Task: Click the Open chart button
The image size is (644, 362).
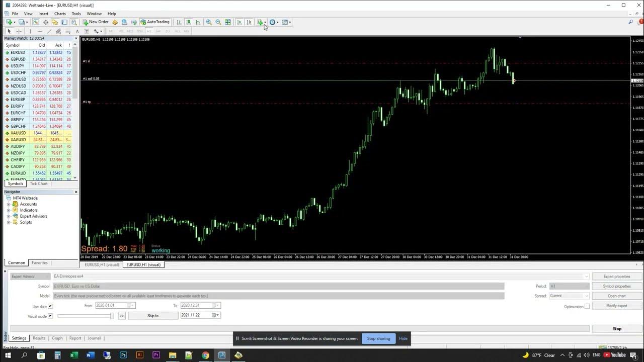Action: coord(617,296)
